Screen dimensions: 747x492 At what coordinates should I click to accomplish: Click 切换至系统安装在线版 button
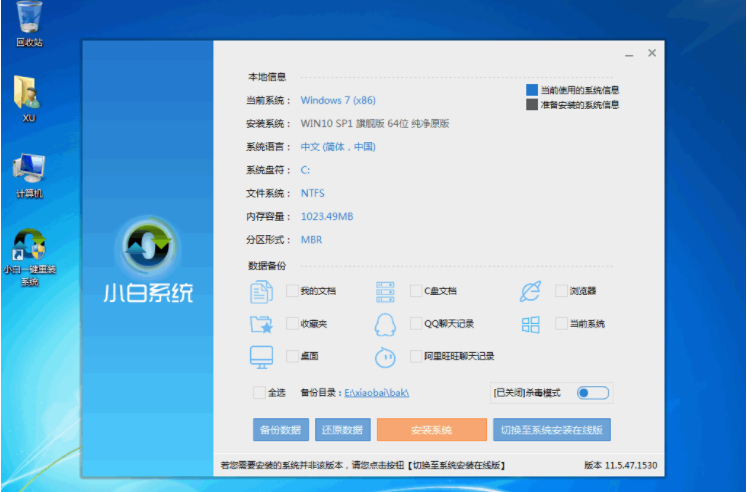(x=551, y=430)
